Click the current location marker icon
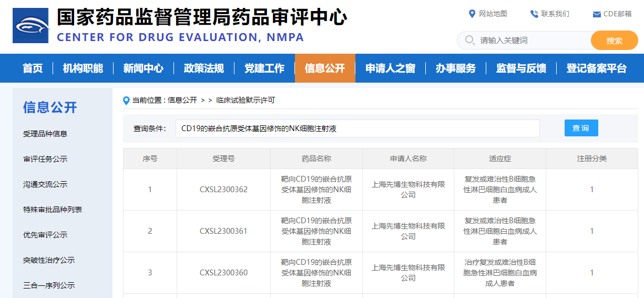Screen dimensions: 644x298 click(126, 100)
